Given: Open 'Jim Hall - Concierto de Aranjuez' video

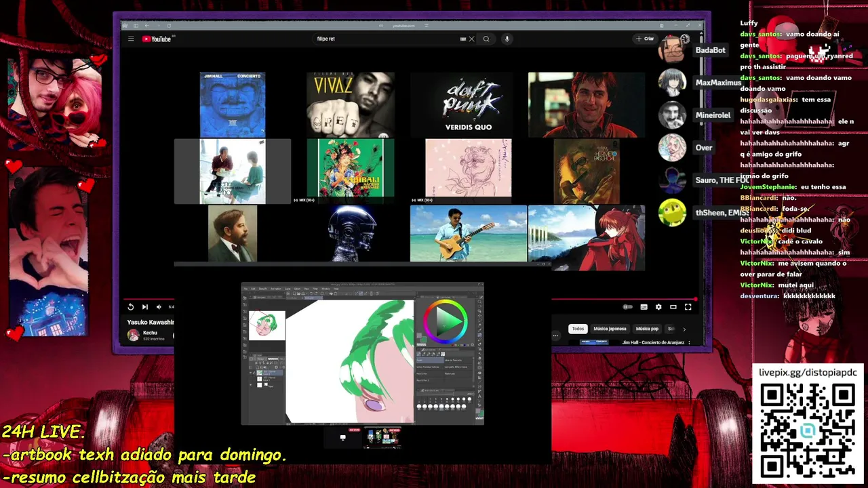Looking at the screenshot, I should 654,342.
